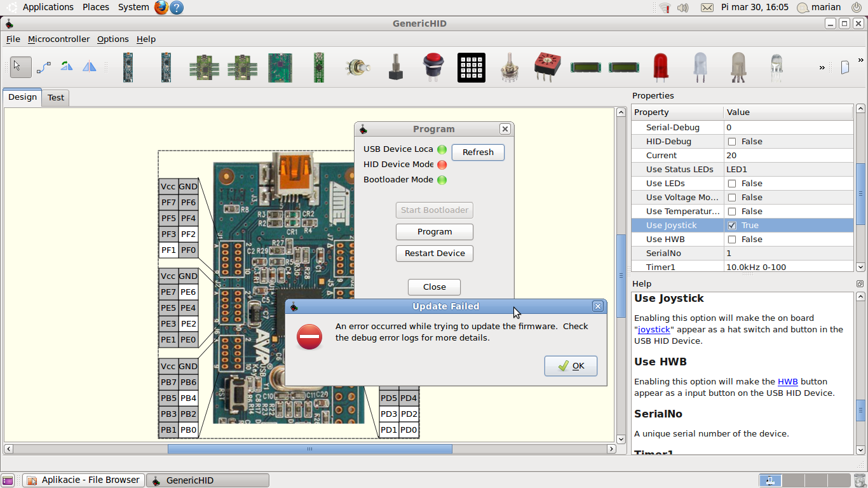The image size is (868, 488).
Task: Follow the joystick help link
Action: coord(654,330)
